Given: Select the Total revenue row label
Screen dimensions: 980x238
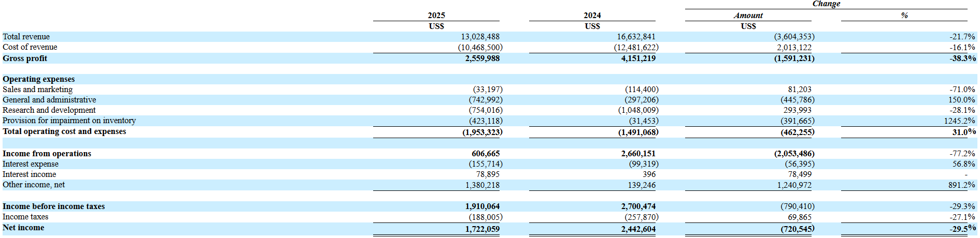Looking at the screenshot, I should coord(26,37).
